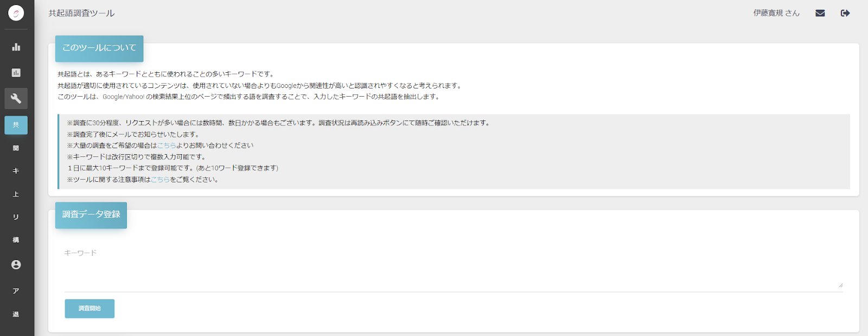
Task: Open the 関 sidebar menu item
Action: click(16, 147)
